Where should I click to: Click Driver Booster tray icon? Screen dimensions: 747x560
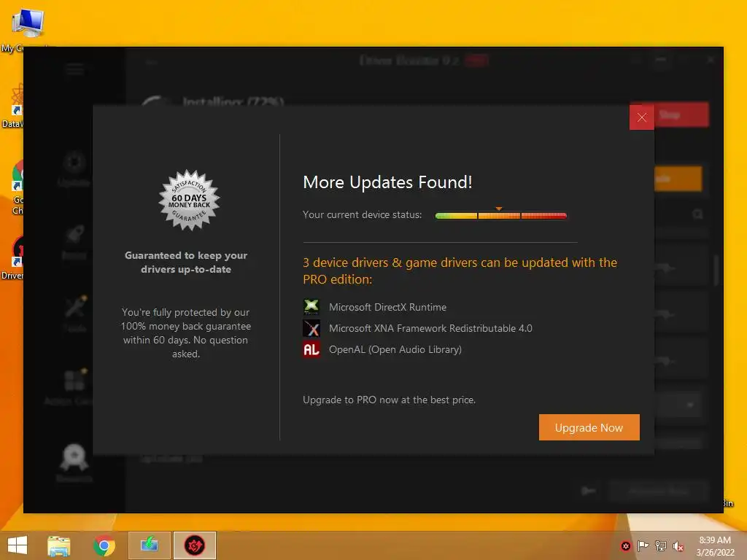626,546
